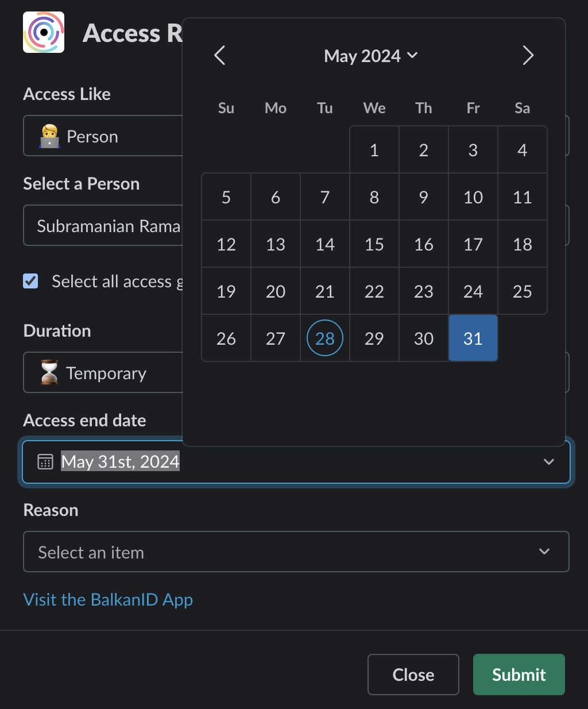Click the hourglass icon beside Temporary
Screen dimensions: 588x709
(49, 373)
